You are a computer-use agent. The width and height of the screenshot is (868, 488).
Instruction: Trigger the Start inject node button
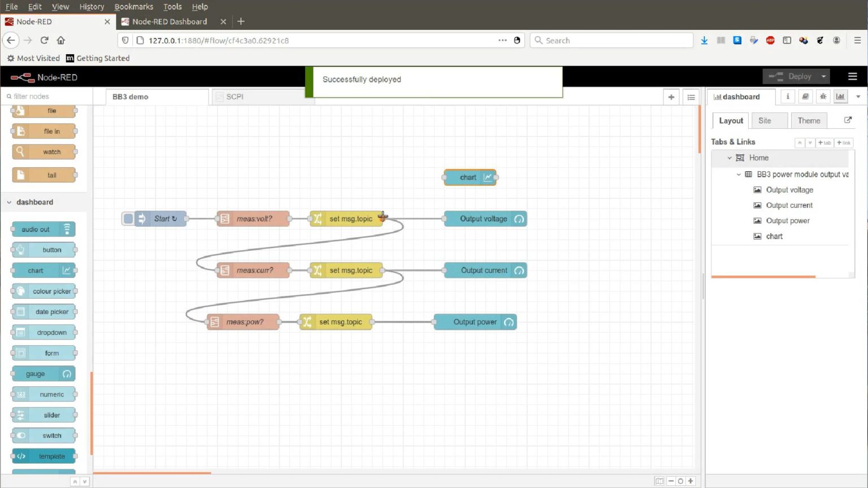click(x=128, y=219)
